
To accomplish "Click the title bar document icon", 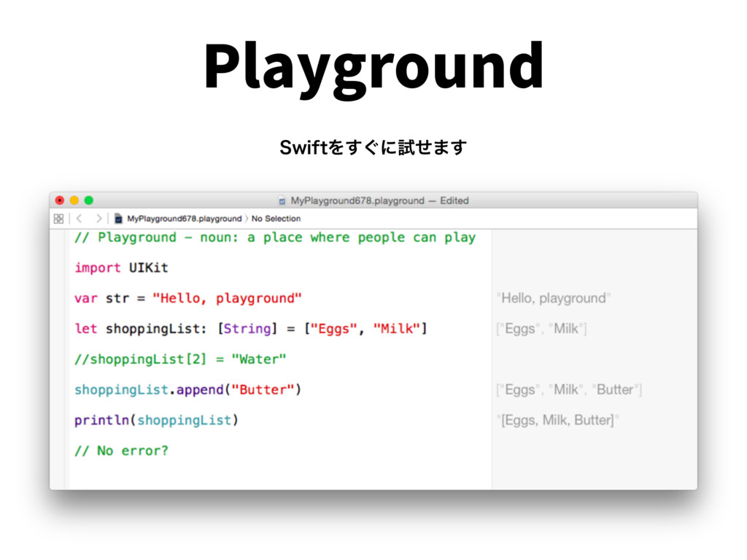I will pyautogui.click(x=282, y=201).
